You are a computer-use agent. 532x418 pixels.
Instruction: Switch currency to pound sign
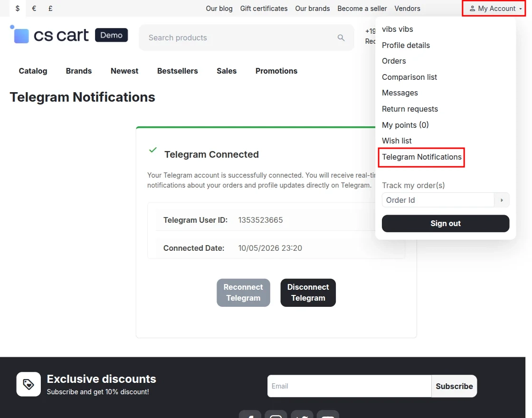coord(50,9)
